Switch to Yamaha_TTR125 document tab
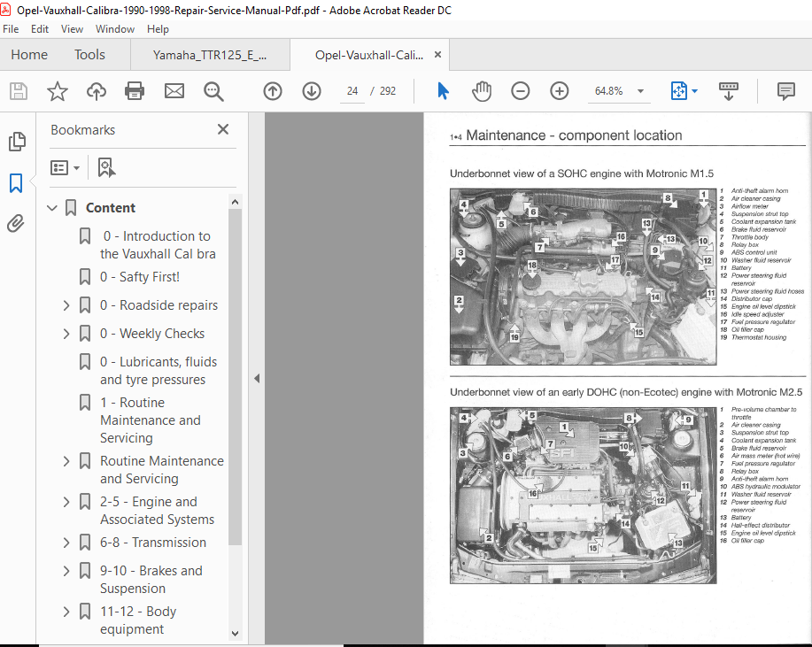Screen dimensions: 812x647 [210, 56]
